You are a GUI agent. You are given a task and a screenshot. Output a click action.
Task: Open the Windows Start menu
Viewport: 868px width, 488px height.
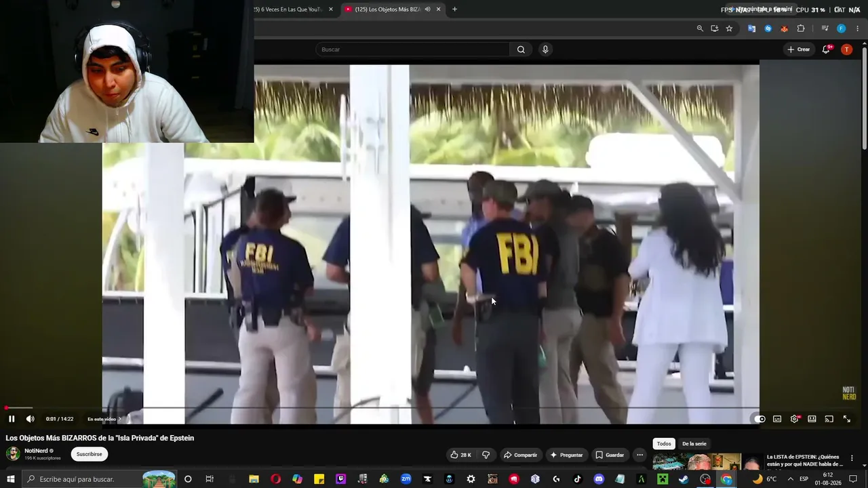coord(11,479)
